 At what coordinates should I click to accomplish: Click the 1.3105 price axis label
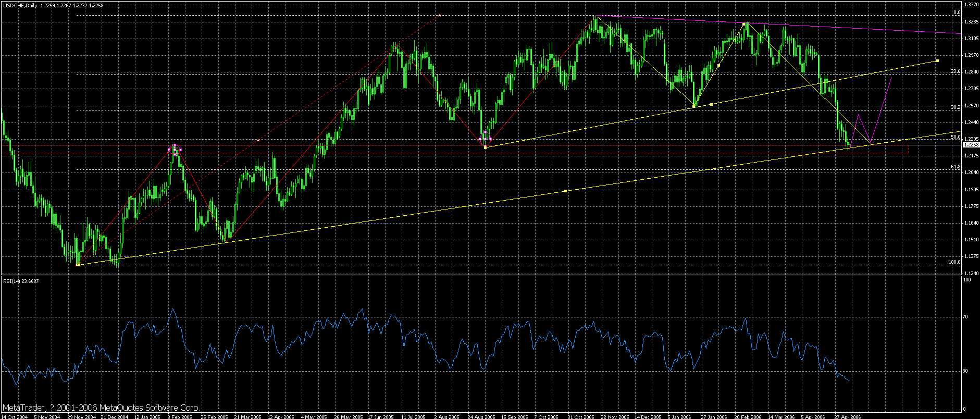(971, 39)
